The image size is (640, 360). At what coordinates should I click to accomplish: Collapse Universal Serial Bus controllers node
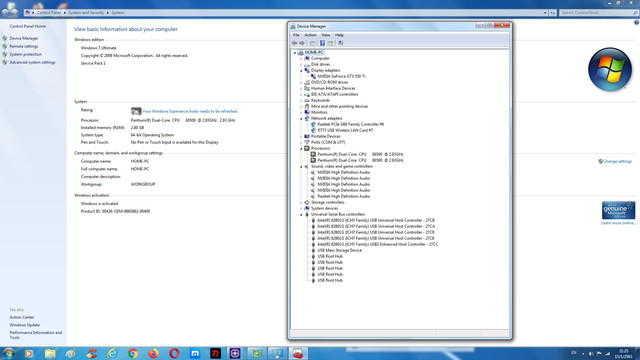tap(301, 214)
